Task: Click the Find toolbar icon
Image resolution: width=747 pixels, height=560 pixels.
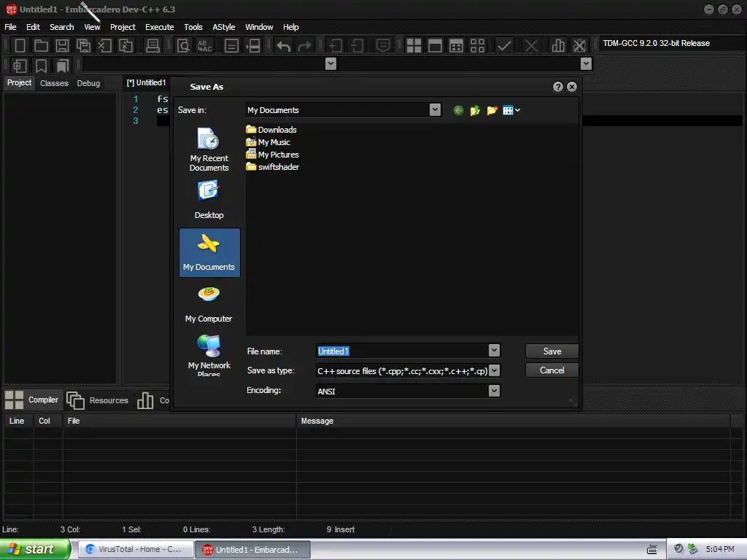Action: (x=183, y=46)
